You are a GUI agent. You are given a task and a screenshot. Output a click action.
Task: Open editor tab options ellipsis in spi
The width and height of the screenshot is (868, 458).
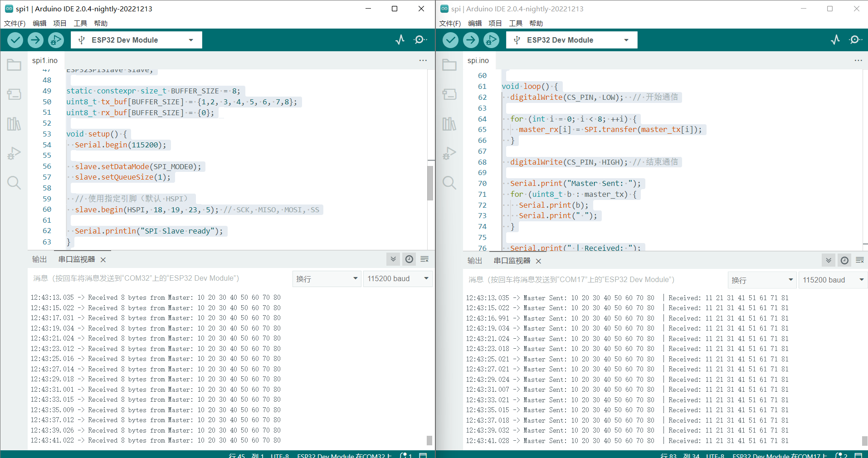pos(858,60)
